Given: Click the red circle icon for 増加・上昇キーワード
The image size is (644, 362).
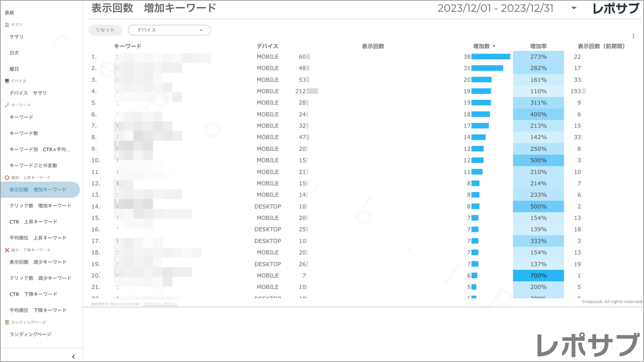Looking at the screenshot, I should point(7,178).
